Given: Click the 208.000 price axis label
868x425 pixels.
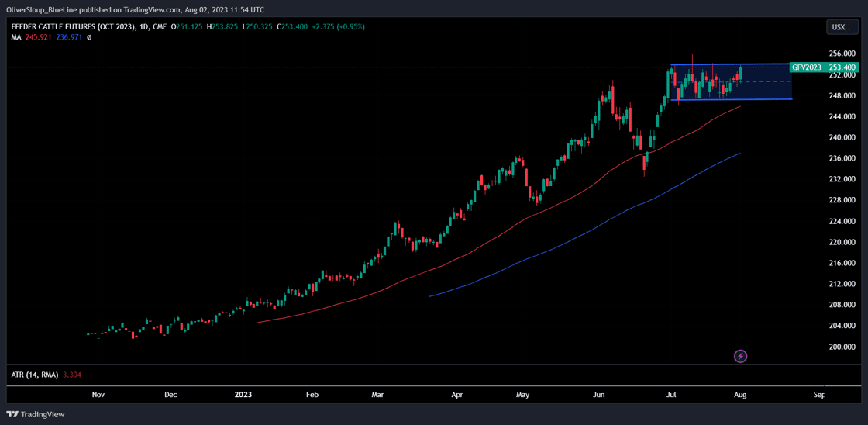Looking at the screenshot, I should [840, 305].
